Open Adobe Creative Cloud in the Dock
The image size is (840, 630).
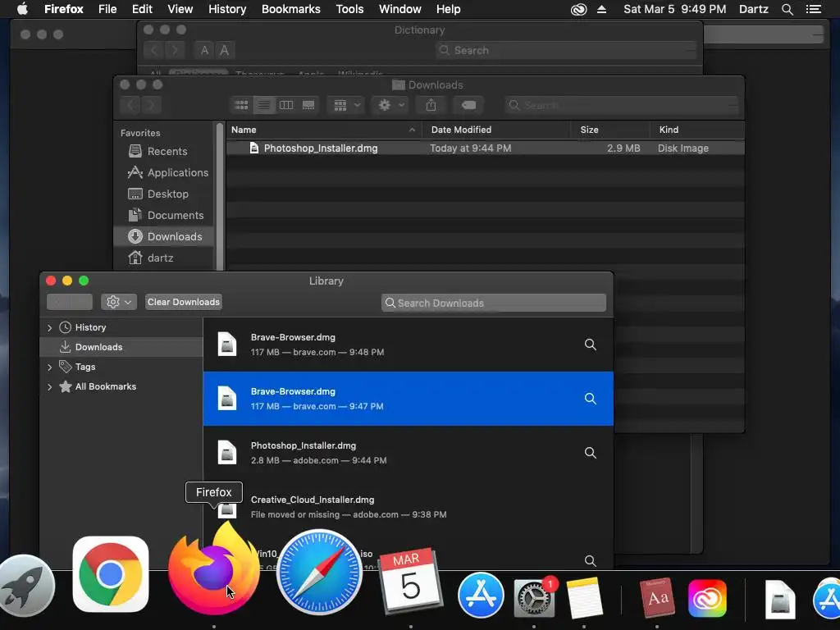pyautogui.click(x=707, y=598)
